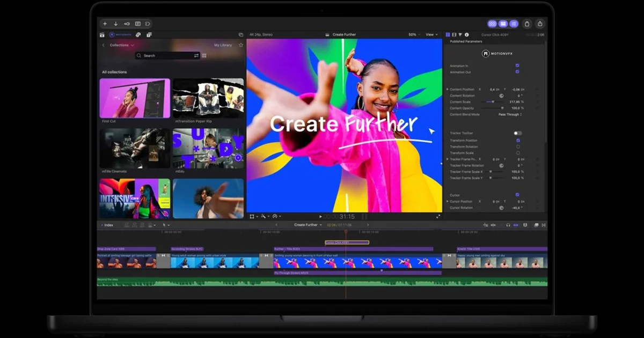This screenshot has width=644, height=338.
Task: Open the Create Further project dropdown in timeline
Action: click(x=308, y=225)
